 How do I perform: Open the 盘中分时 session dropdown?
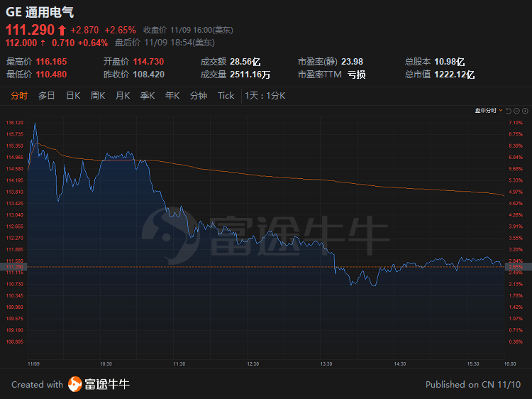coord(488,111)
